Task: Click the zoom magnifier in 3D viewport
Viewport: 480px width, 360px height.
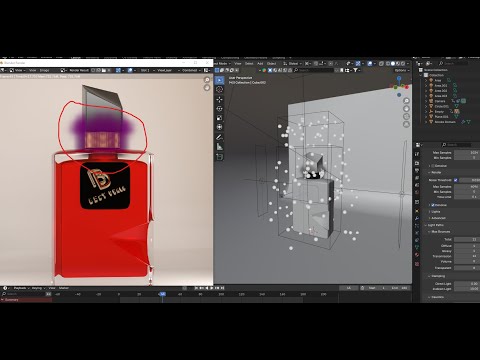Action: click(406, 101)
